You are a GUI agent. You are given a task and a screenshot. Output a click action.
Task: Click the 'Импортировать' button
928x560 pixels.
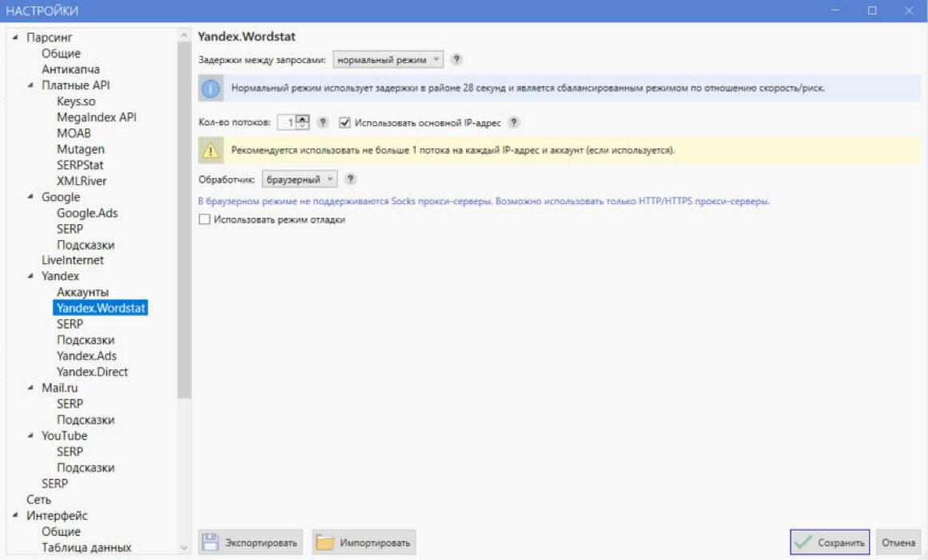tap(364, 542)
